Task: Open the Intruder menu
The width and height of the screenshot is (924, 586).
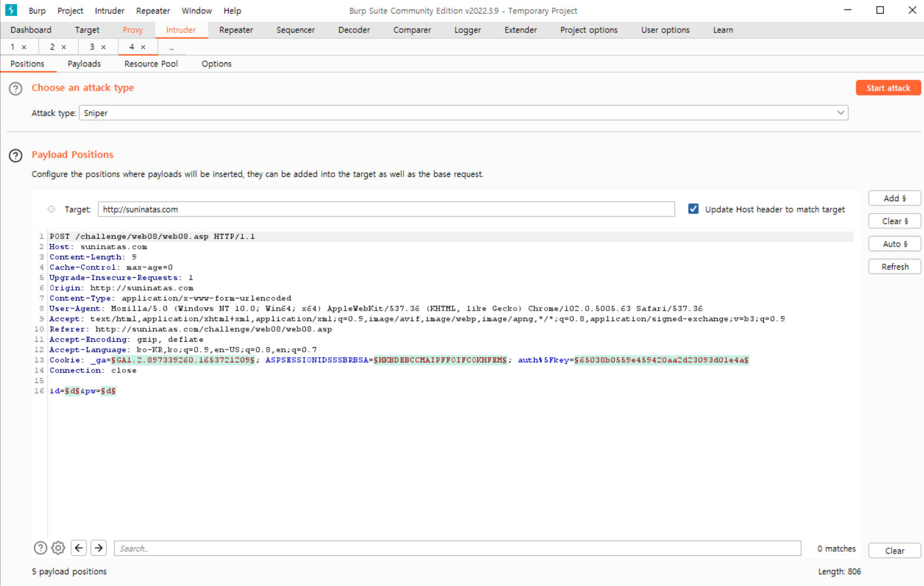Action: click(110, 11)
